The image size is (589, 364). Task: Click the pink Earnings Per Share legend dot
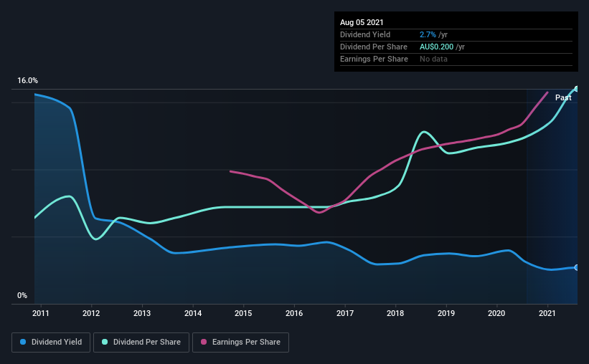pyautogui.click(x=204, y=342)
